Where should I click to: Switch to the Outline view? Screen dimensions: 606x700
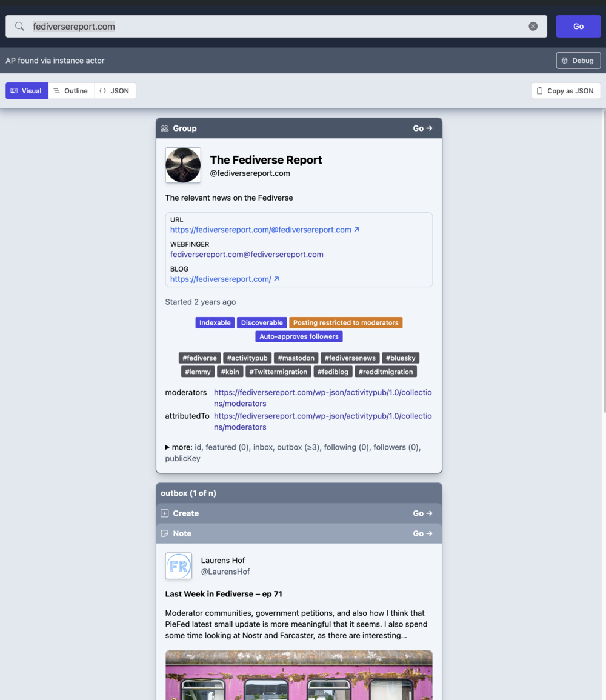[71, 91]
